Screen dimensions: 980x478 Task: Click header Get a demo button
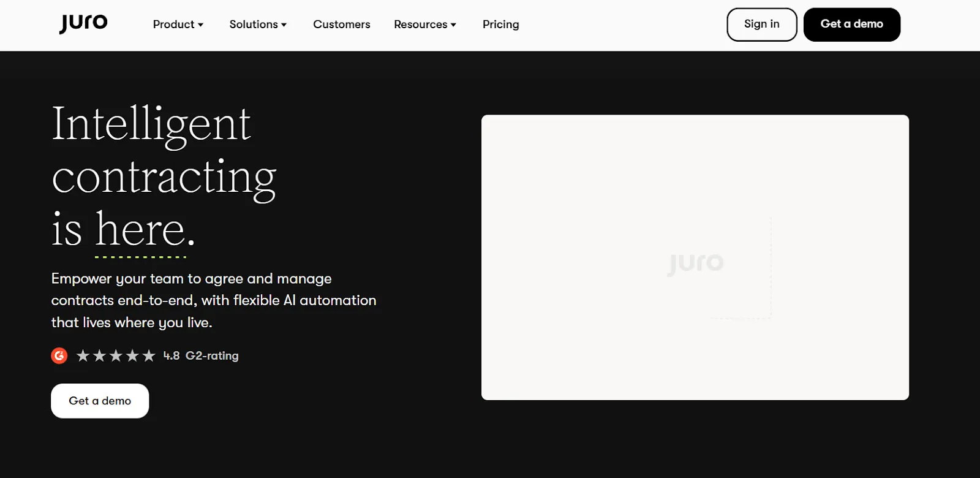pos(852,25)
